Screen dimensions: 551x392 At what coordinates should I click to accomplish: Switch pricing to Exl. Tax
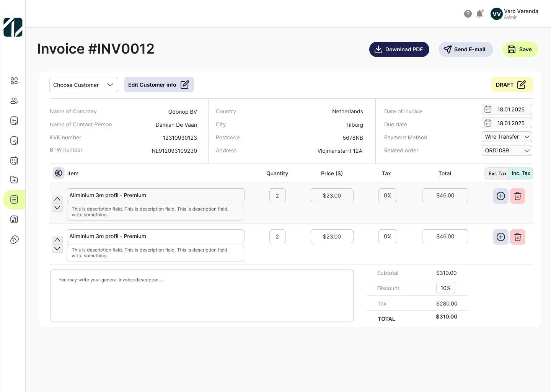497,173
